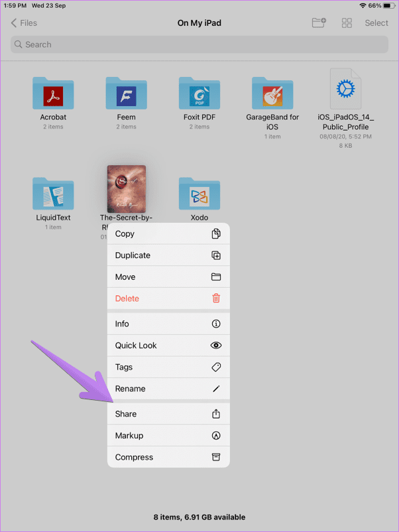Screen dimensions: 399x532
Task: Select Move in the context menu
Action: (x=168, y=277)
